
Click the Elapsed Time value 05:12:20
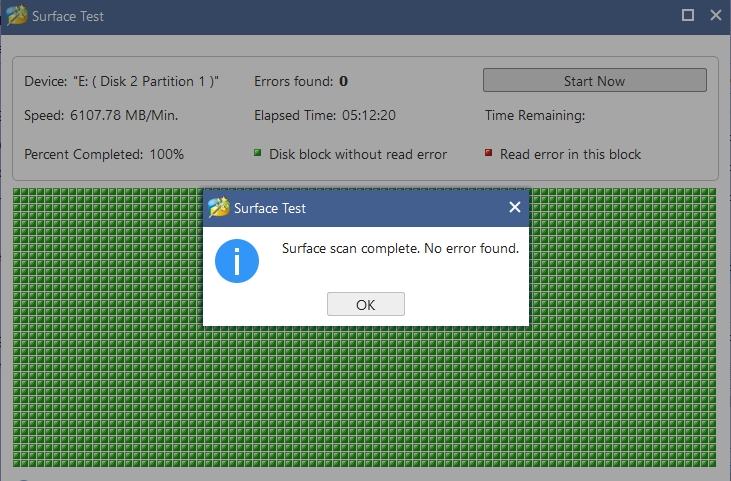[x=369, y=116]
